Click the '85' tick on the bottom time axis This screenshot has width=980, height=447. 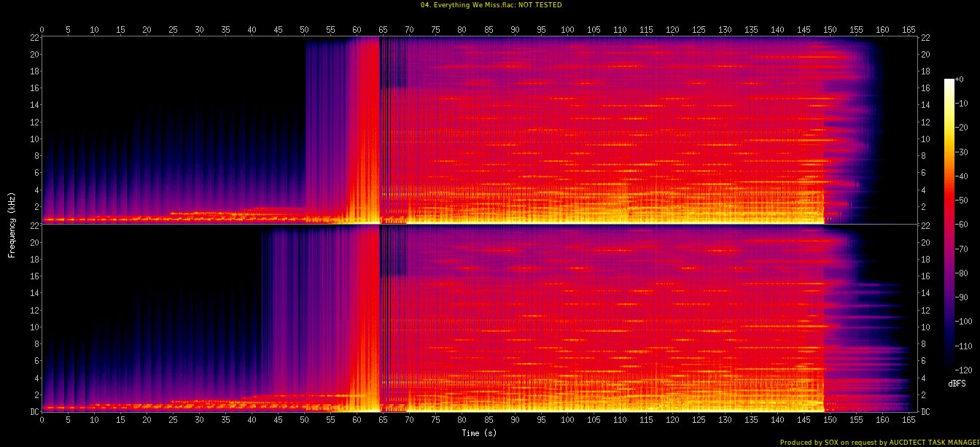pos(489,421)
